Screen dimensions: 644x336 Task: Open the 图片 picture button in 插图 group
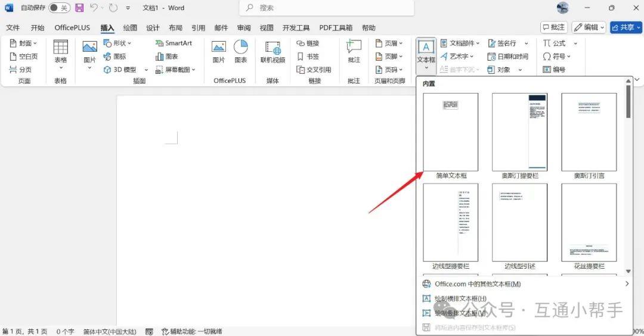89,55
